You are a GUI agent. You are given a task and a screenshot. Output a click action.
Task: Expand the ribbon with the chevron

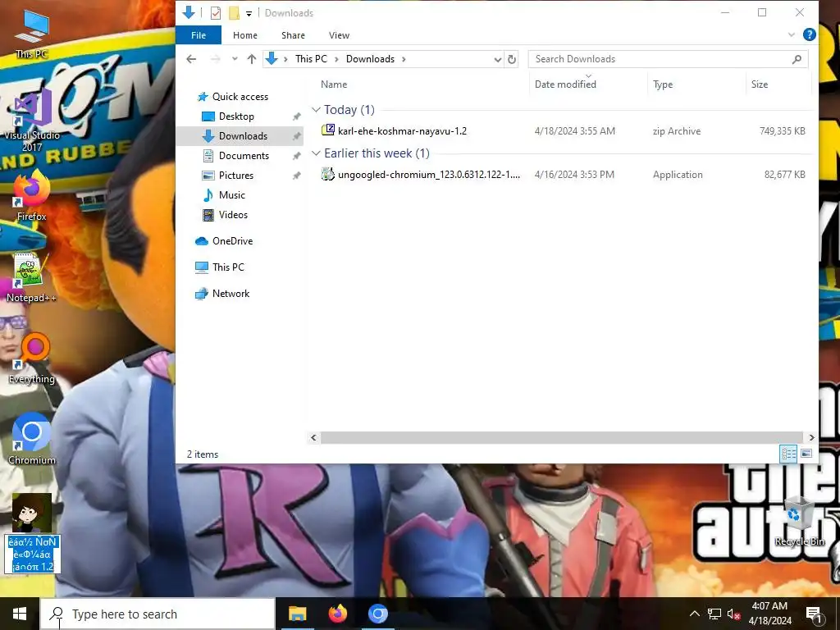[x=792, y=34]
